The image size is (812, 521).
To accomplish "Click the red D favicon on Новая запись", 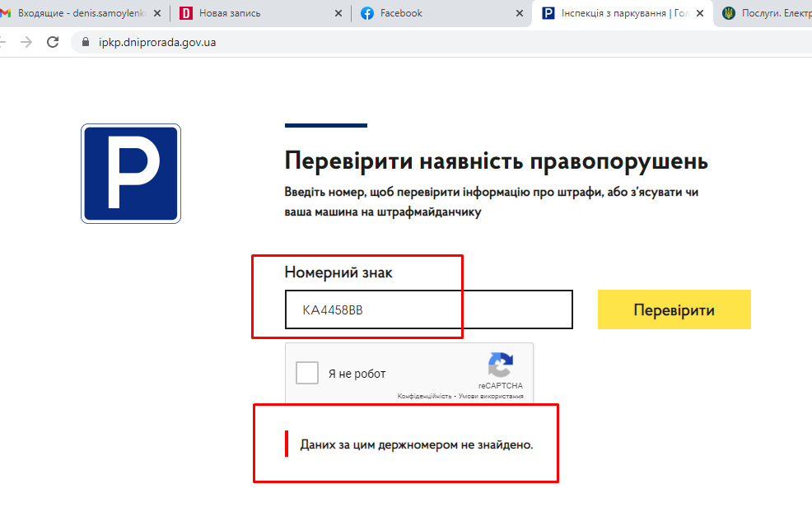I will tap(186, 13).
